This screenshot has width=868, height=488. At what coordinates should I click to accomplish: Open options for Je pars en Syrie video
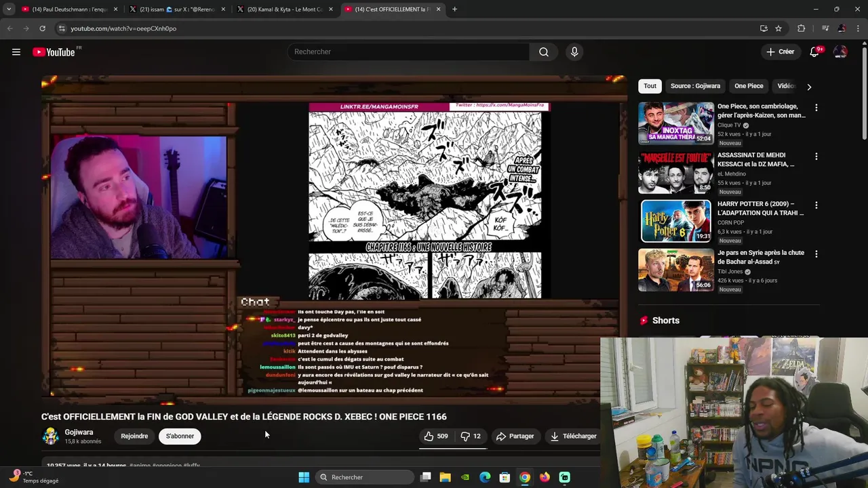click(x=816, y=254)
